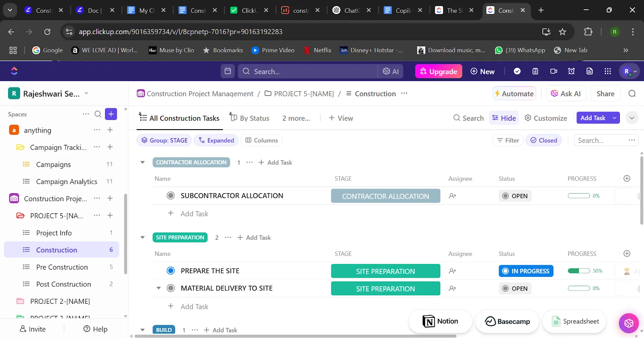Open user avatar menu dropdown

coord(630,71)
